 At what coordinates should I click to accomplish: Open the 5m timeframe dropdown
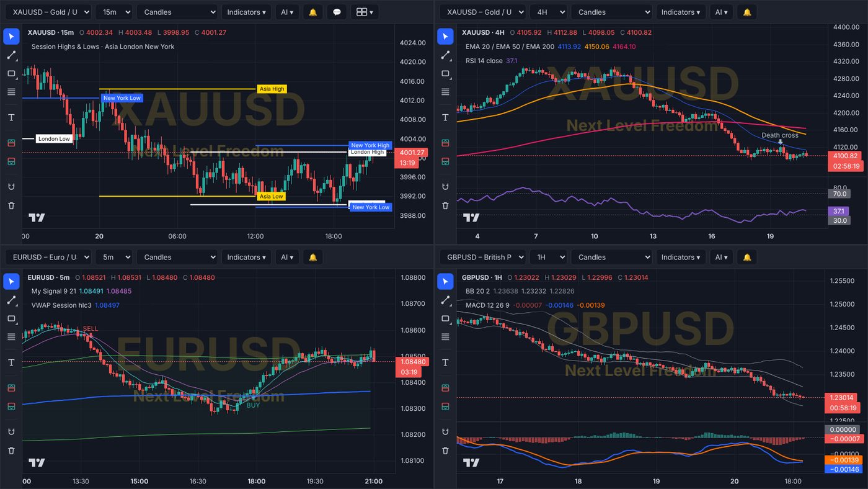[x=114, y=257]
